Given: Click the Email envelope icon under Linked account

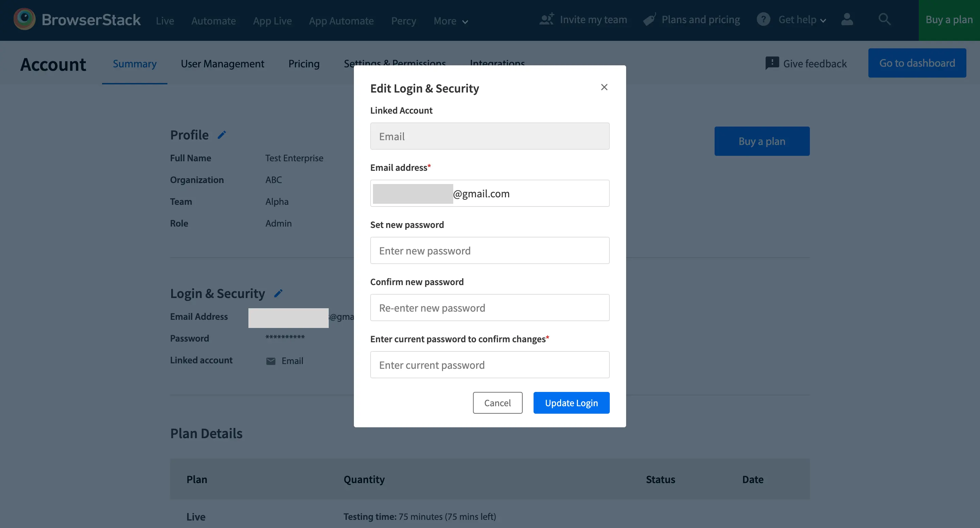Looking at the screenshot, I should coord(270,361).
